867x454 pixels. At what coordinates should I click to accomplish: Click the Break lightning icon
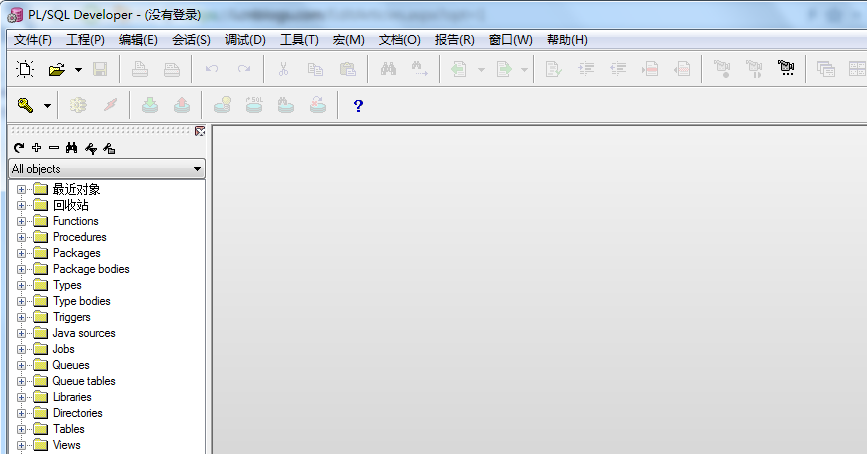pos(111,105)
